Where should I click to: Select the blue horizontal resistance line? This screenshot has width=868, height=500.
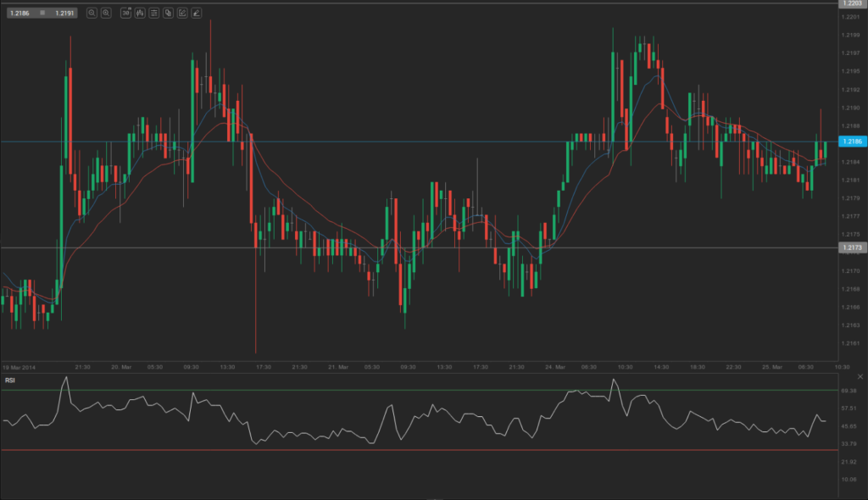pyautogui.click(x=424, y=142)
